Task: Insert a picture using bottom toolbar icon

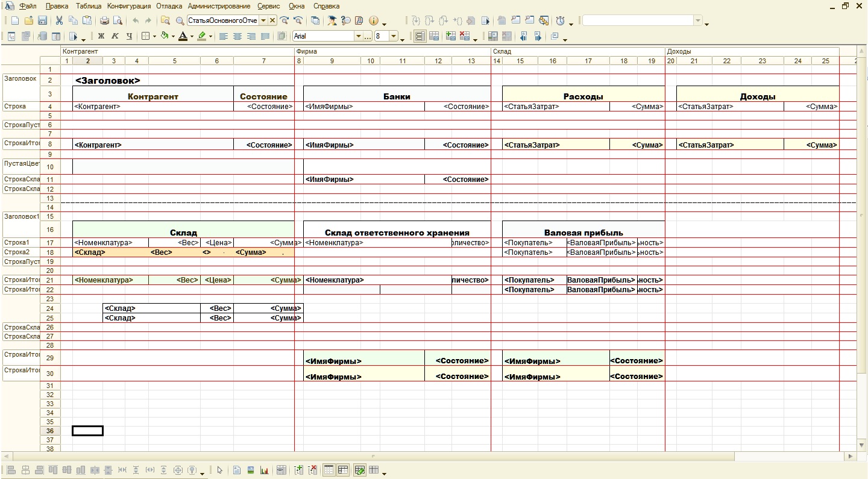Action: point(251,471)
